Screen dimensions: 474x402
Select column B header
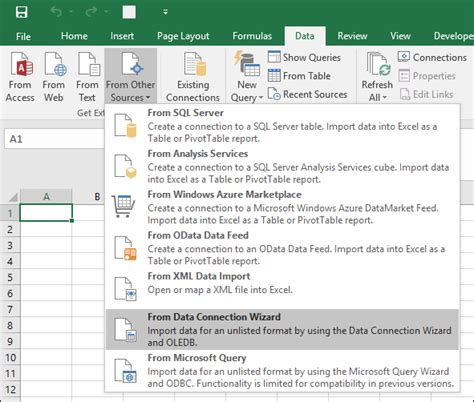(x=89, y=196)
